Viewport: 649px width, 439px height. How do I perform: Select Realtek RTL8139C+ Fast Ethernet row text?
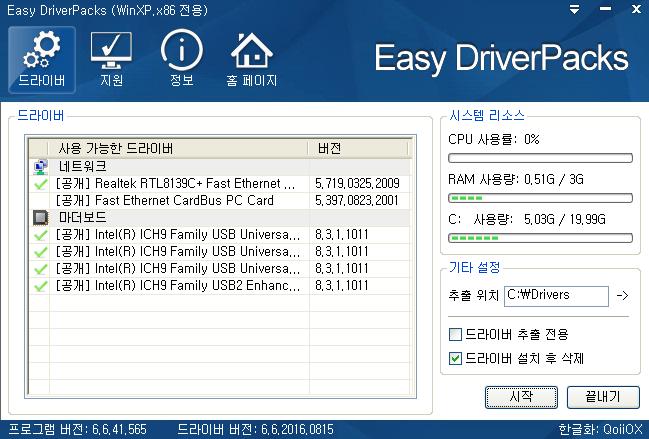175,184
